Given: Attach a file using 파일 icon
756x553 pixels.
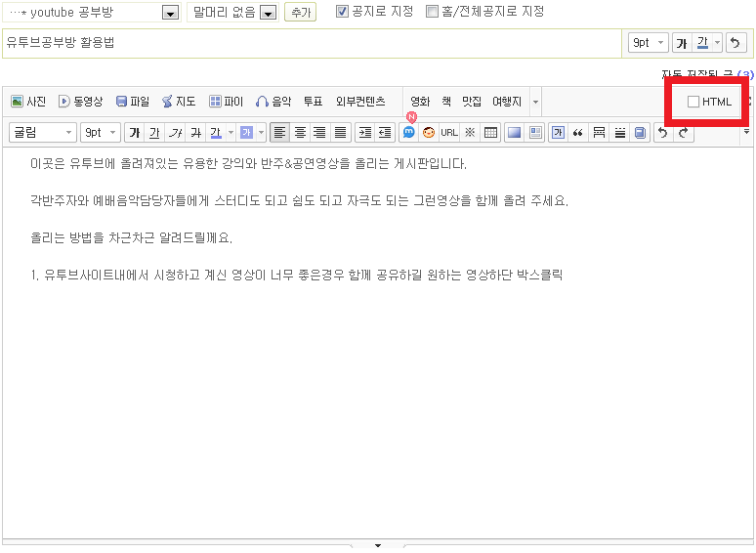Looking at the screenshot, I should [132, 102].
